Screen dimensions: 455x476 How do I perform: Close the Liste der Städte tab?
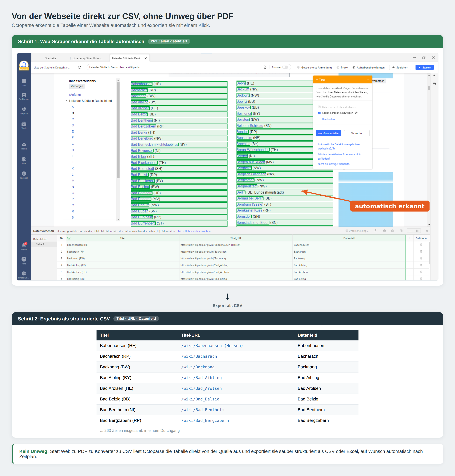(145, 58)
